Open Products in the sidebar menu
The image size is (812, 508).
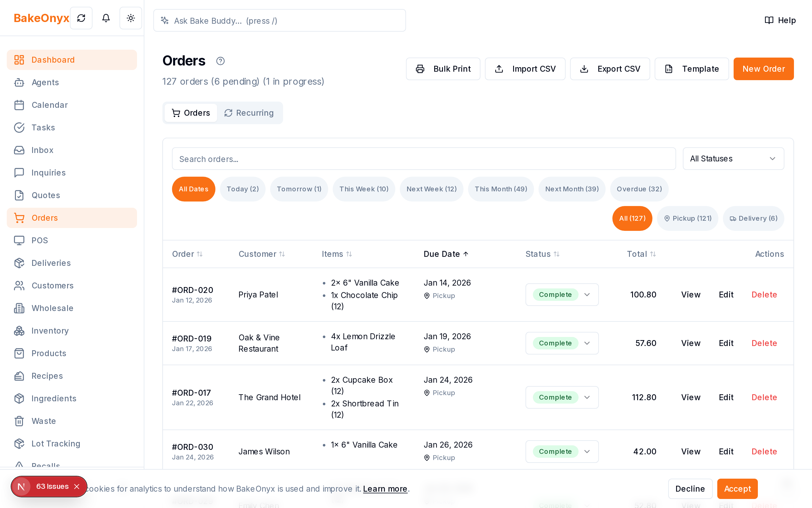click(x=72, y=353)
